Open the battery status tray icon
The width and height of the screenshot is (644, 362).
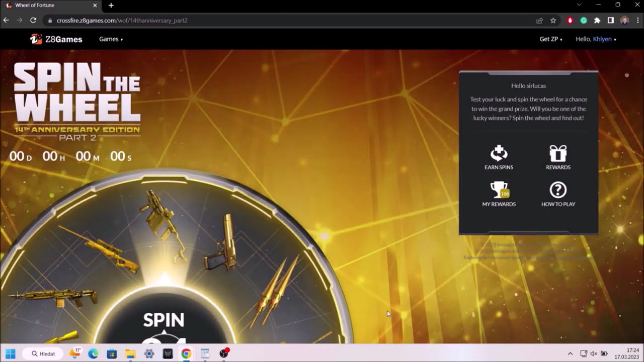(x=604, y=354)
